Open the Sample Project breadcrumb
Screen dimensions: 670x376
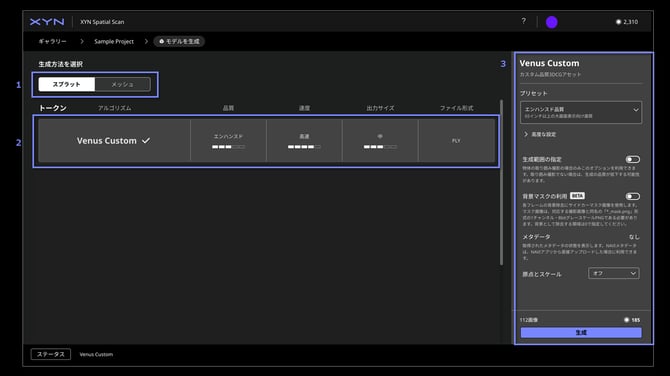pyautogui.click(x=114, y=41)
